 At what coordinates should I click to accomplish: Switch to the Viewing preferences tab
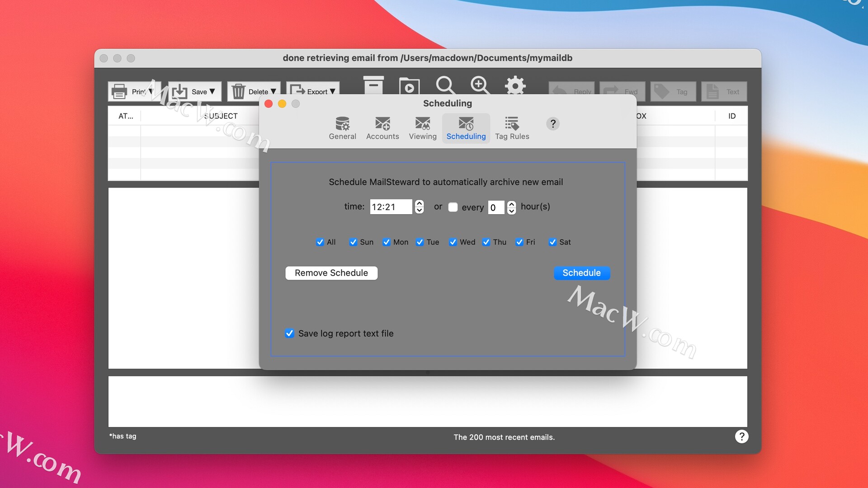pos(423,128)
